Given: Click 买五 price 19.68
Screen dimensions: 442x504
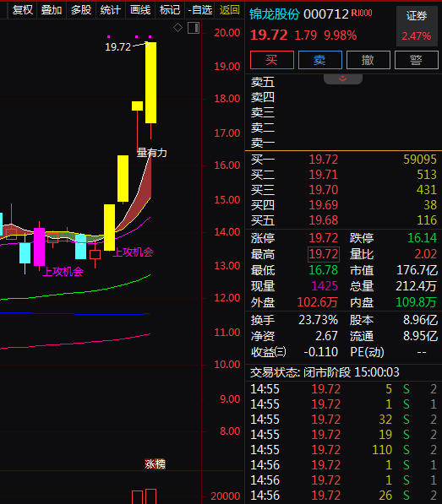Looking at the screenshot, I should point(324,220).
